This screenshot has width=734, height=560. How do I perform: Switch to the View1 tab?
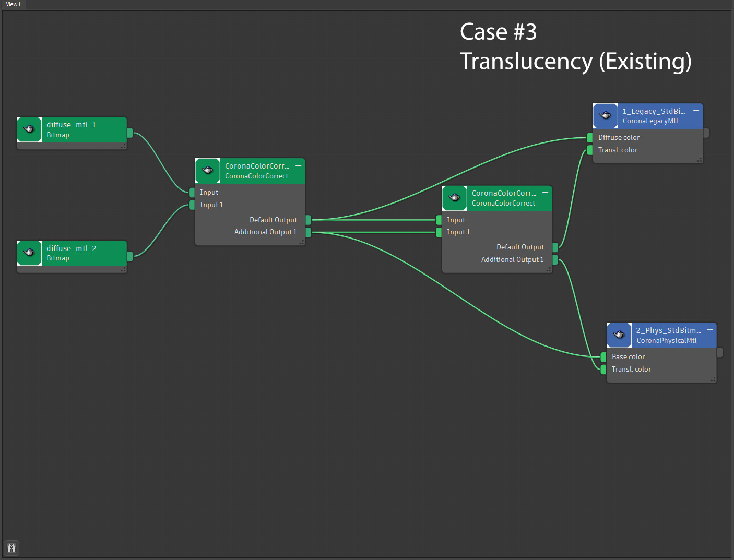point(14,4)
